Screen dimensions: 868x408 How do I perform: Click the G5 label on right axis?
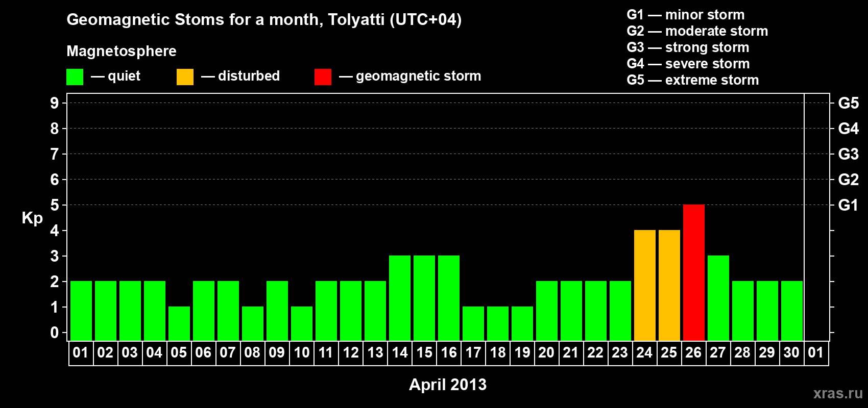click(x=849, y=103)
